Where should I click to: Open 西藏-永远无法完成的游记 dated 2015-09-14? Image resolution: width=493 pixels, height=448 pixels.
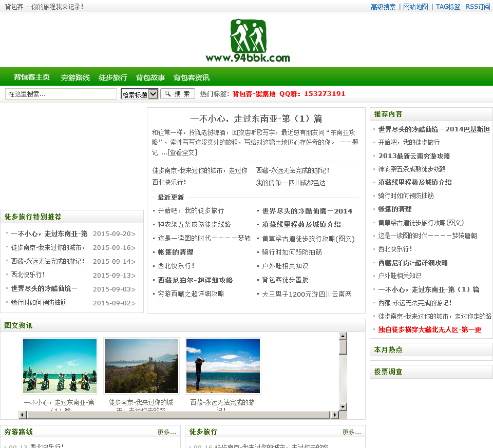(x=48, y=261)
